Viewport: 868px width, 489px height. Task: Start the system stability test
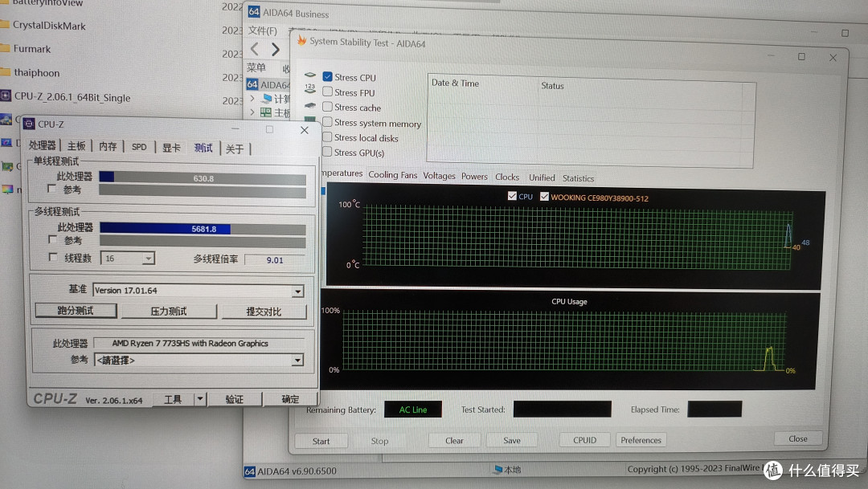click(x=321, y=441)
